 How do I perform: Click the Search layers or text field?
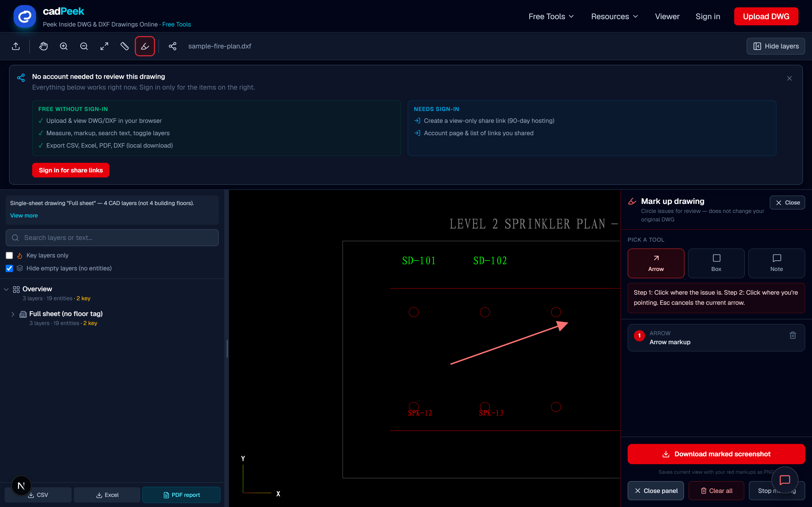coord(112,238)
